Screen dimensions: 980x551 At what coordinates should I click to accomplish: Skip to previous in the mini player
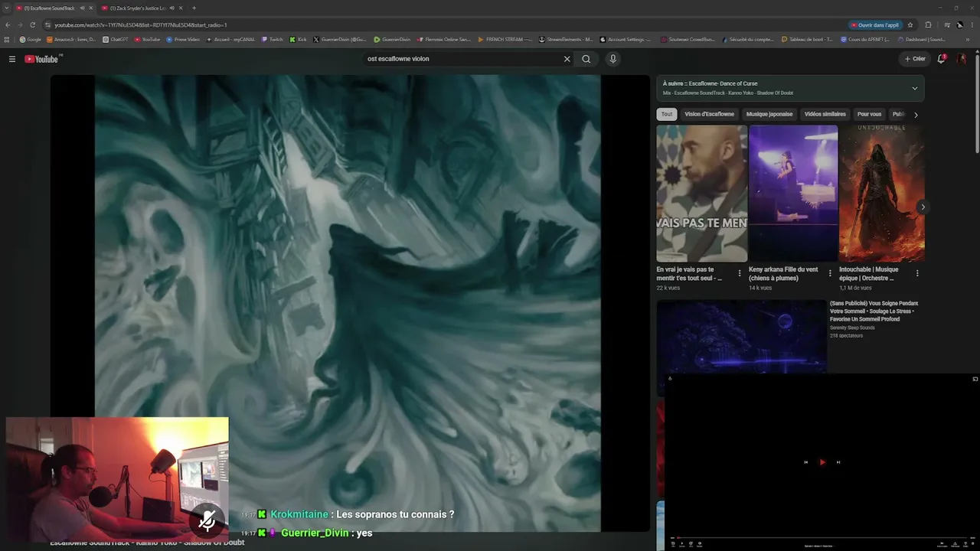[x=805, y=462]
